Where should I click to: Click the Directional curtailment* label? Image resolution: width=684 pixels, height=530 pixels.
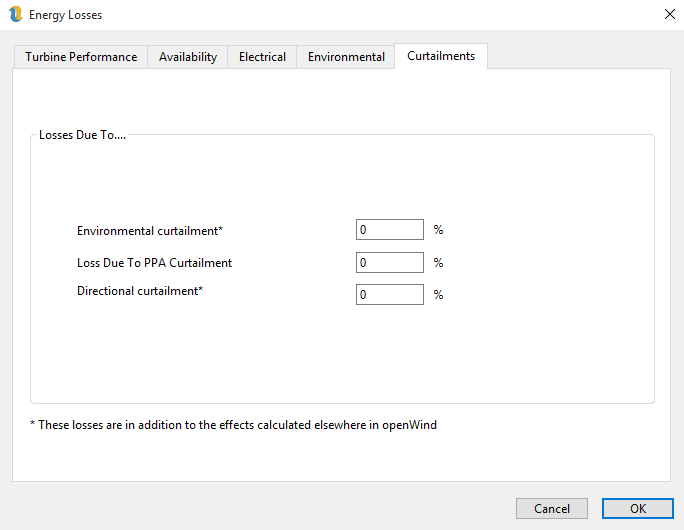pyautogui.click(x=140, y=291)
